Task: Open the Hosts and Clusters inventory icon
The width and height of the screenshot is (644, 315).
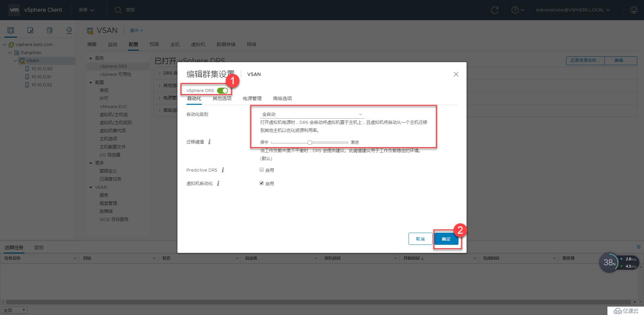Action: [x=11, y=31]
